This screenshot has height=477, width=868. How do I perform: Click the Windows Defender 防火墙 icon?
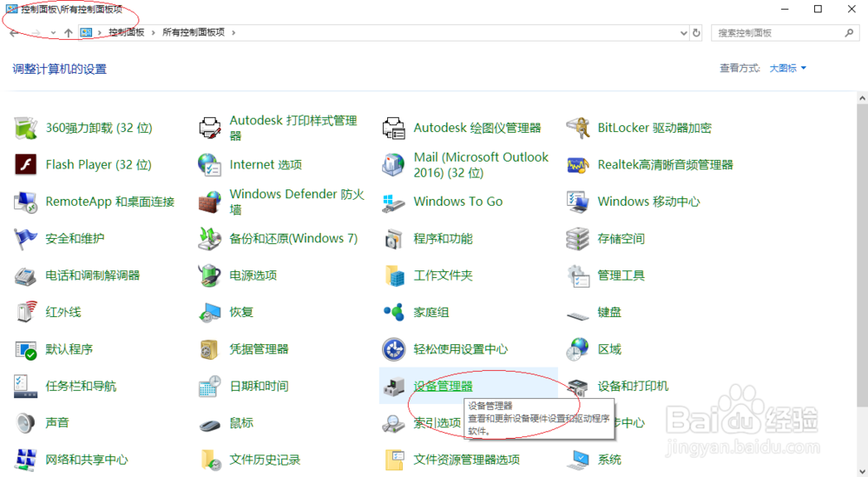(x=210, y=202)
